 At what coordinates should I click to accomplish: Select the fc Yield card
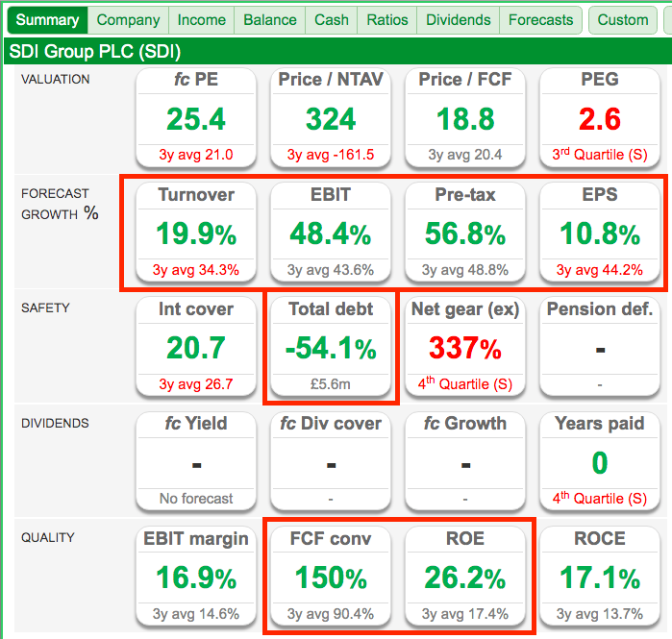196,461
